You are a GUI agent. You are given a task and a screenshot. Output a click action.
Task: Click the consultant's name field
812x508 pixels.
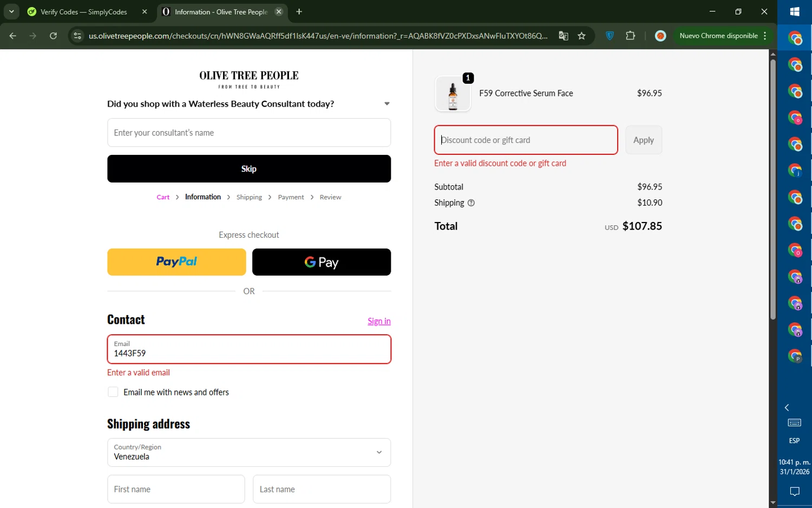click(249, 133)
